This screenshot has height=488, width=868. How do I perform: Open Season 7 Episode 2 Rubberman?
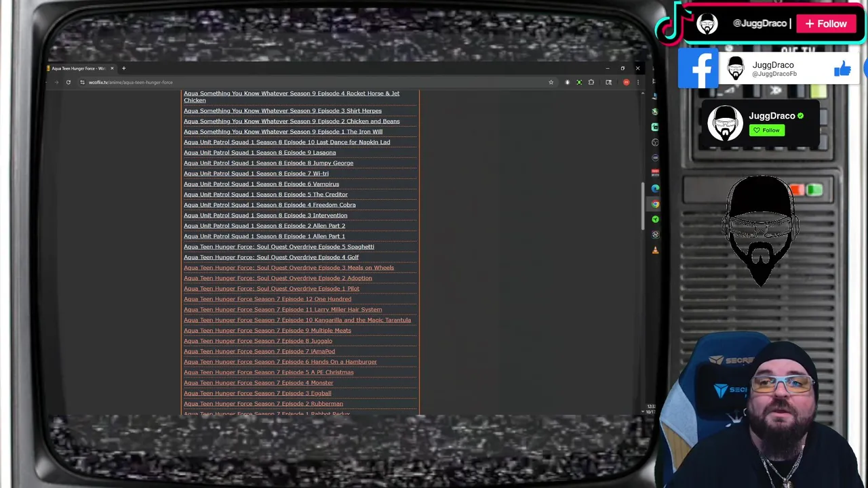pos(263,404)
